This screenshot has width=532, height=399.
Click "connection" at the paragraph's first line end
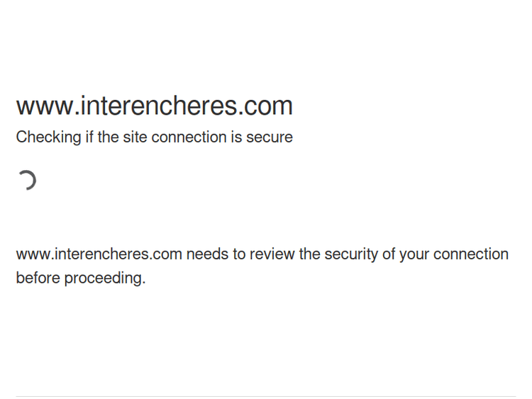(x=471, y=254)
